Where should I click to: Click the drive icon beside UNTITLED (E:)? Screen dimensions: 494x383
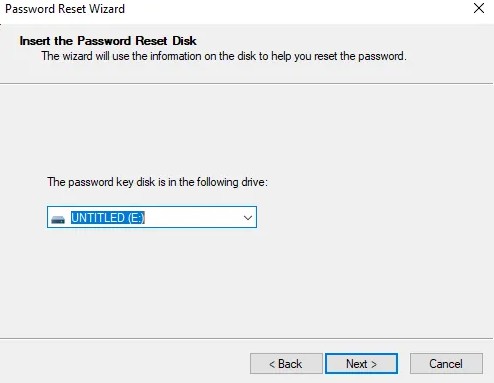[x=58, y=219]
